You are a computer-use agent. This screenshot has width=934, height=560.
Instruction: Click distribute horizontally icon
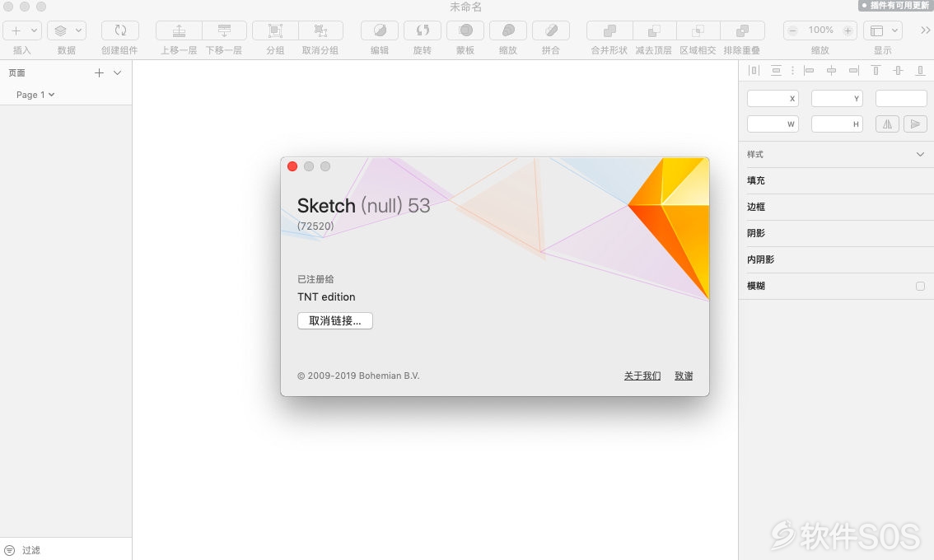point(754,70)
